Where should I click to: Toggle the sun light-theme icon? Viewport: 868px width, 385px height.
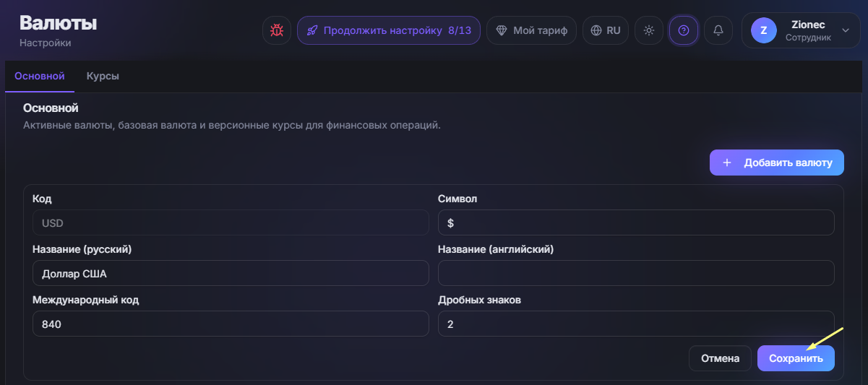pyautogui.click(x=649, y=30)
